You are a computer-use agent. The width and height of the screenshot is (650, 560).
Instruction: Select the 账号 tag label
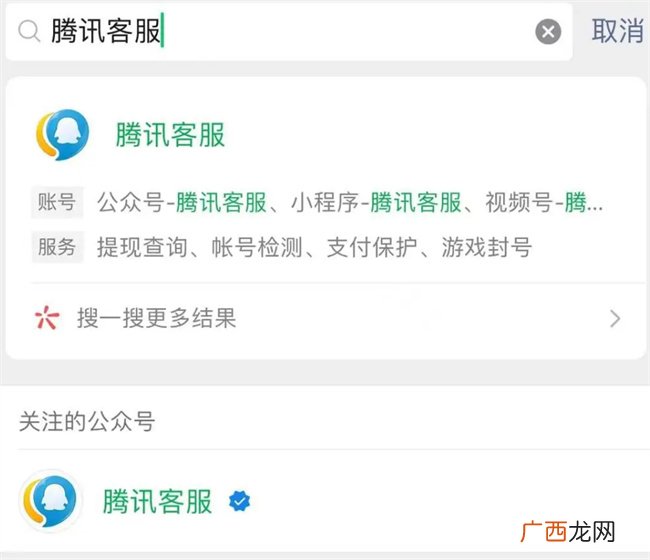click(57, 202)
